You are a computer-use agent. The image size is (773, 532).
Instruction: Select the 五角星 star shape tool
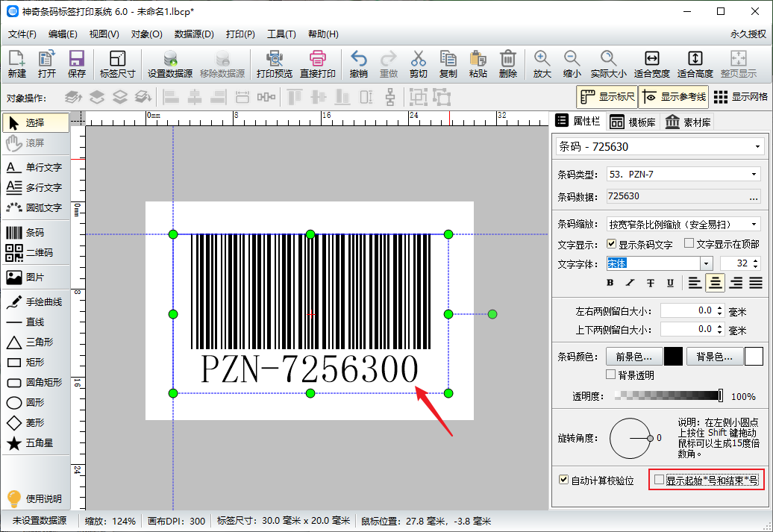click(35, 443)
